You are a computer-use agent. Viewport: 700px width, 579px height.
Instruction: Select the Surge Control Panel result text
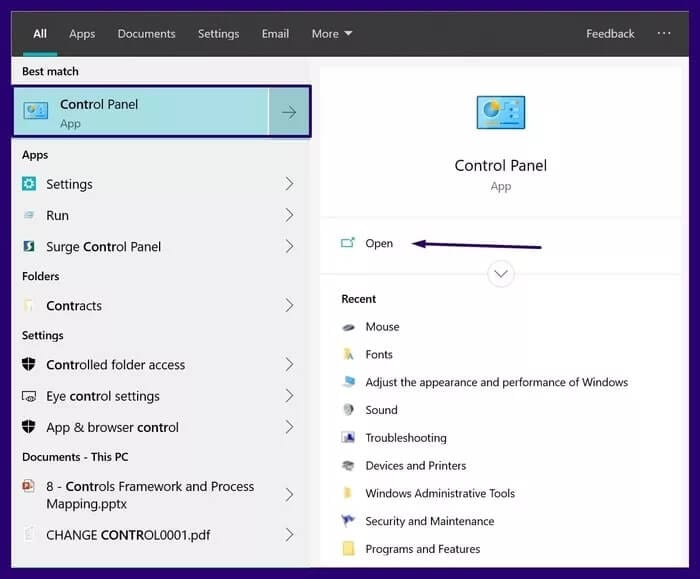(103, 247)
